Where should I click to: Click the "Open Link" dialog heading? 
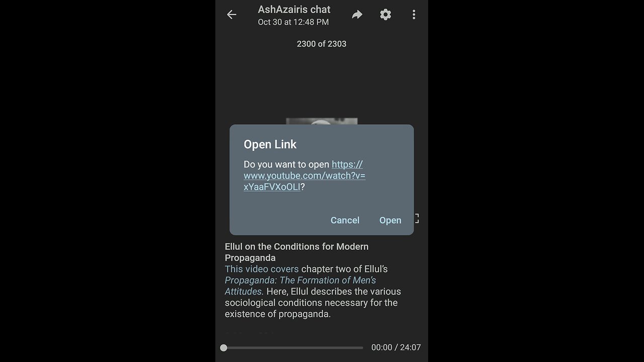pos(270,144)
